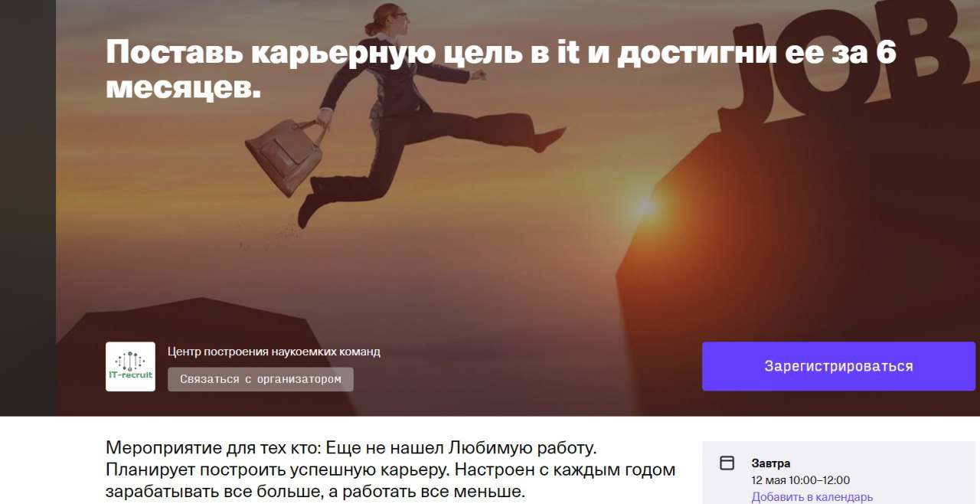Viewport: 980px width, 504px height.
Task: Click the Связаться с организатором button
Action: tap(260, 379)
